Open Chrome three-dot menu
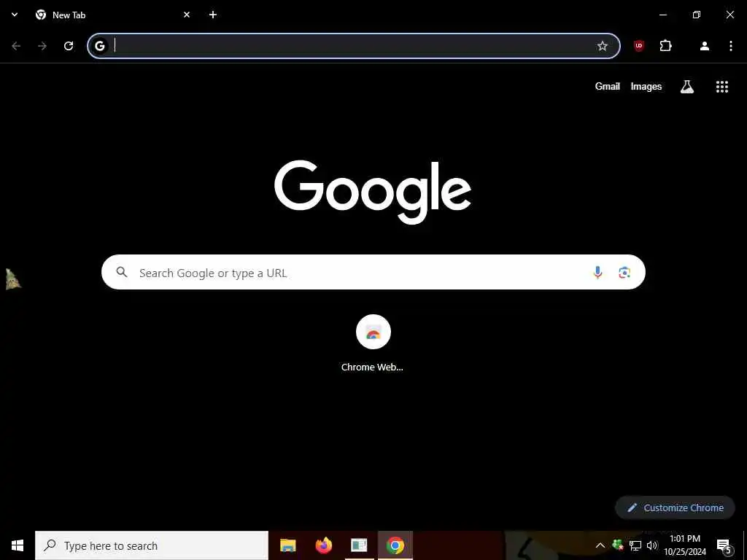The image size is (747, 560). pos(731,46)
